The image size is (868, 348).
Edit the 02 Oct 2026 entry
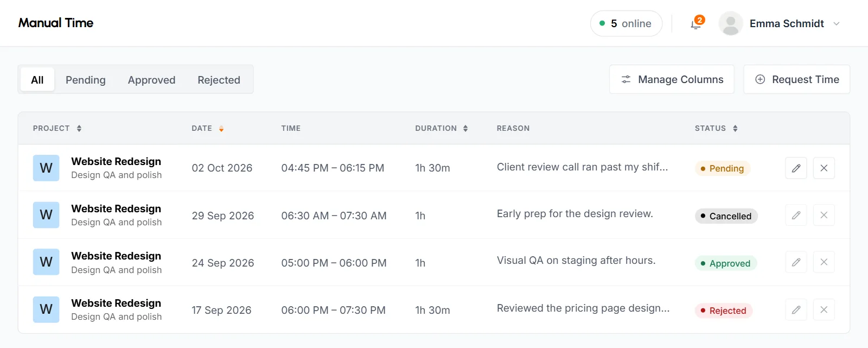[x=796, y=168]
